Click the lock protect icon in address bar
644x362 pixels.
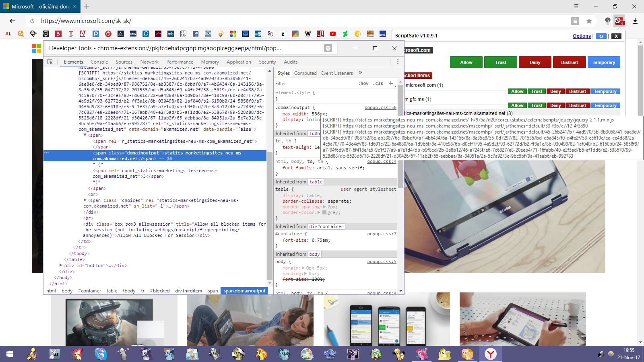pyautogui.click(x=575, y=21)
